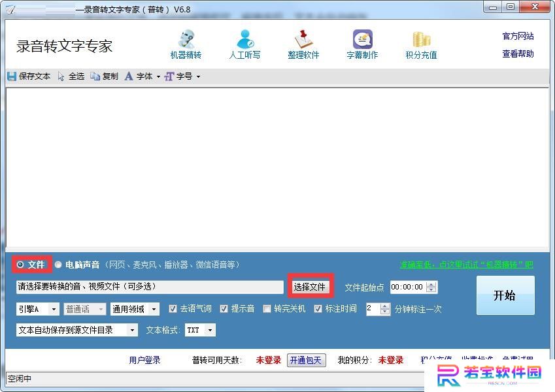Click the 00:00:00 start time field
The width and height of the screenshot is (555, 392).
pos(408,287)
